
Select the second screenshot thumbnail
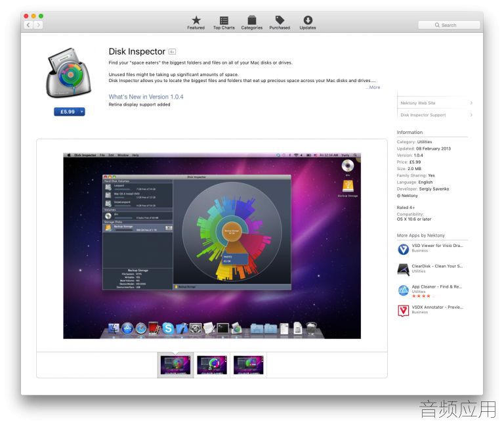212,365
